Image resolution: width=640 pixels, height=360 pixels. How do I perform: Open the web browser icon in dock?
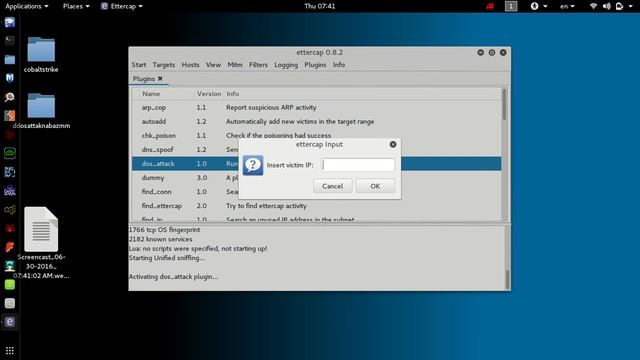tap(10, 22)
